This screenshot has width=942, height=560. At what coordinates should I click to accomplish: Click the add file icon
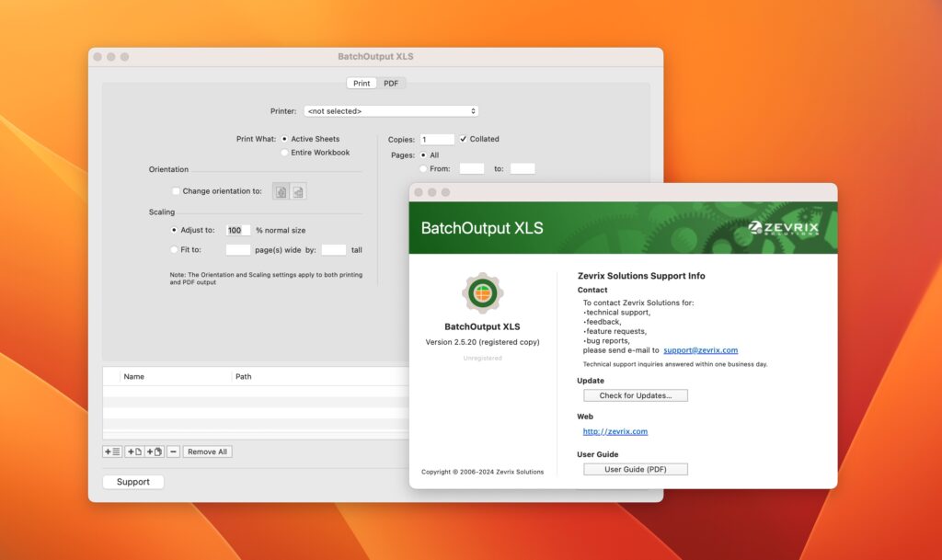click(x=133, y=451)
